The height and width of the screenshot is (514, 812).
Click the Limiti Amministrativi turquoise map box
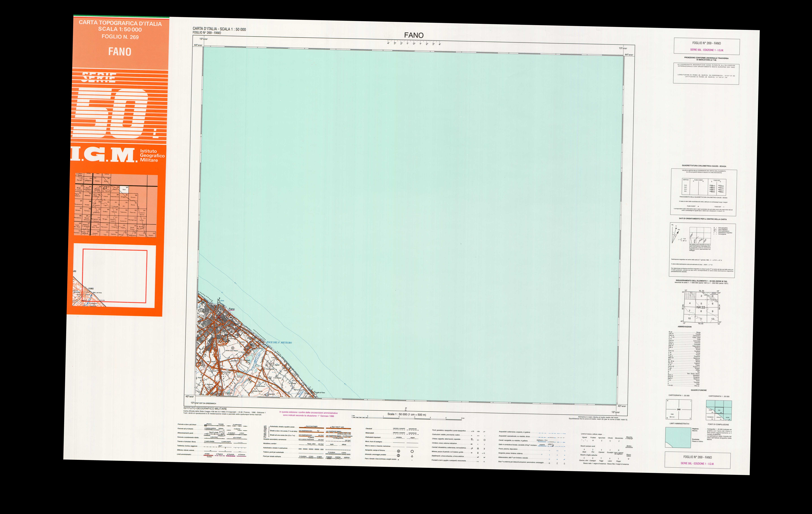pyautogui.click(x=678, y=438)
